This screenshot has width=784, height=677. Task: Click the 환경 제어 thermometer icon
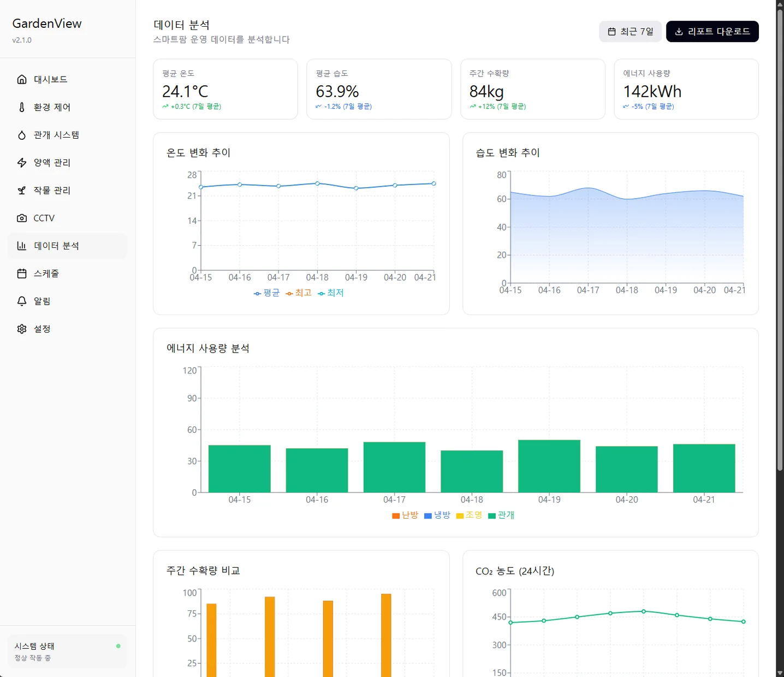(22, 108)
